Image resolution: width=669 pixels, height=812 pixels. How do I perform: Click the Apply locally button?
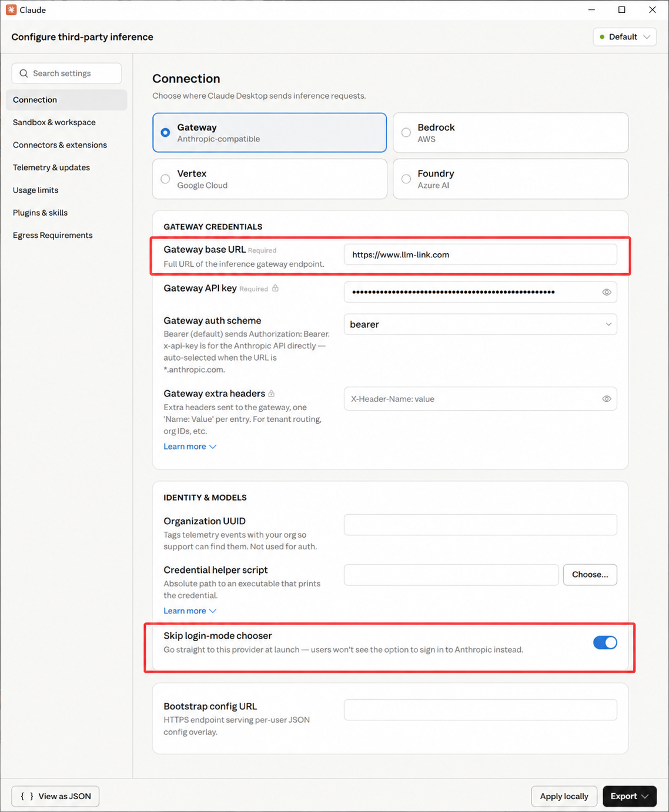pyautogui.click(x=564, y=796)
